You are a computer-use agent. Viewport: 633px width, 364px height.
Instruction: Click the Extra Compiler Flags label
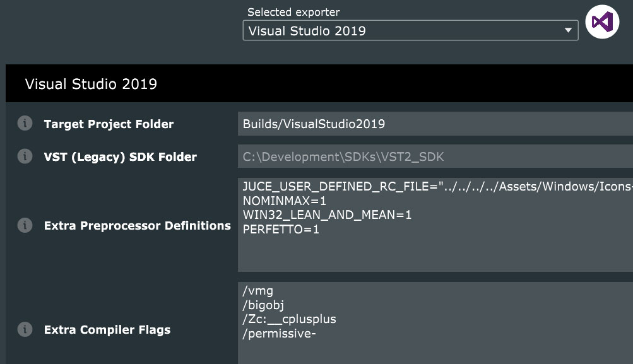click(x=107, y=330)
